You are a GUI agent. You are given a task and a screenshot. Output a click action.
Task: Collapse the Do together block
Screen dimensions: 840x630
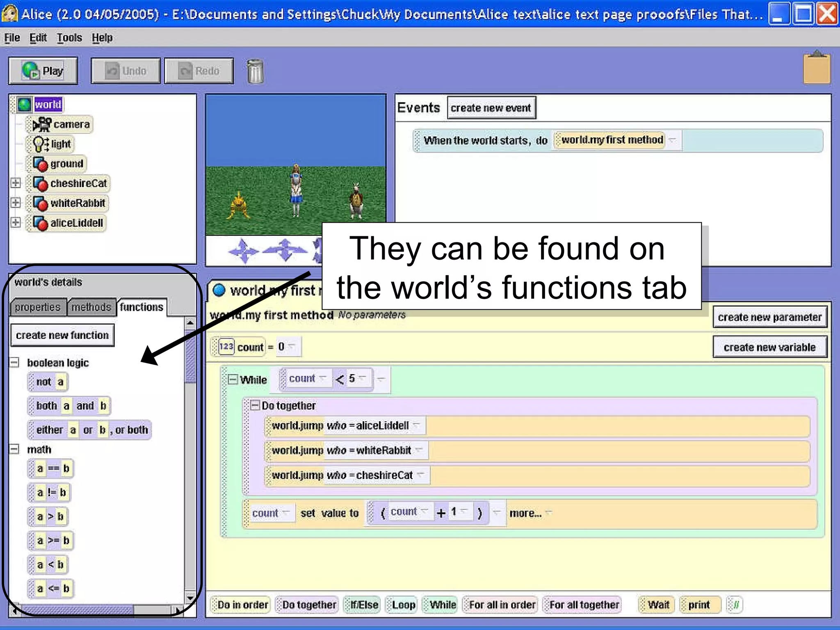(255, 405)
